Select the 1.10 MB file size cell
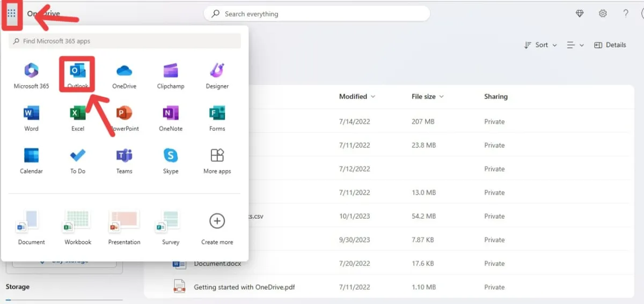The image size is (644, 304). pos(423,287)
